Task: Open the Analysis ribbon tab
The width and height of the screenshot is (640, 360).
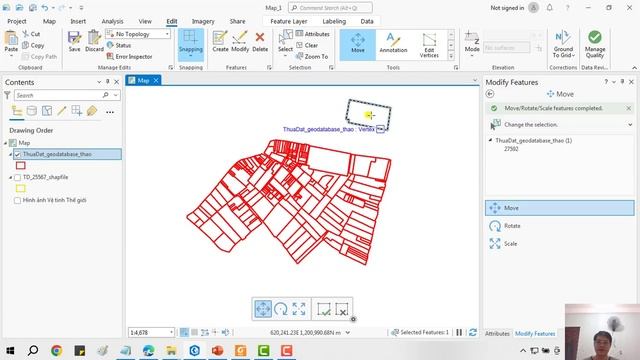Action: (x=112, y=21)
